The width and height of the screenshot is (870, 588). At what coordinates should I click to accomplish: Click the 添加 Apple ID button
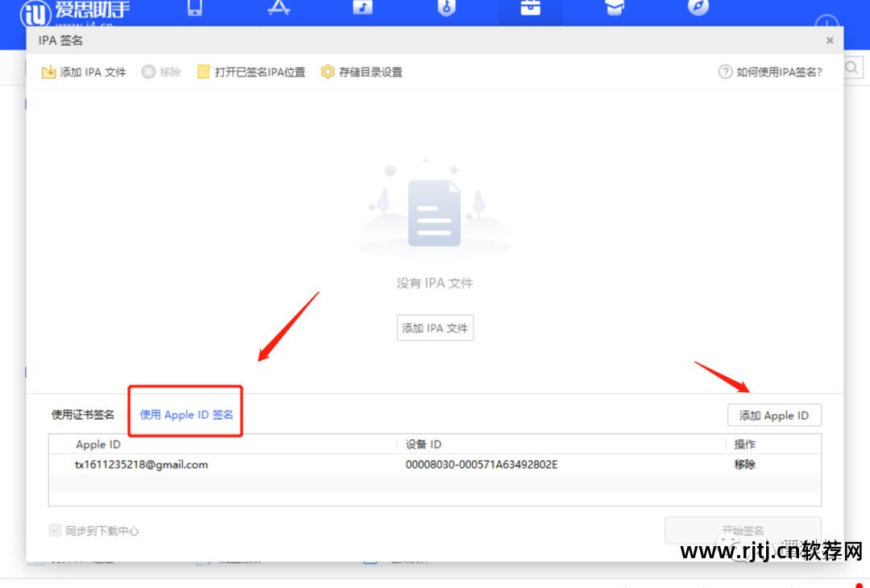point(774,415)
